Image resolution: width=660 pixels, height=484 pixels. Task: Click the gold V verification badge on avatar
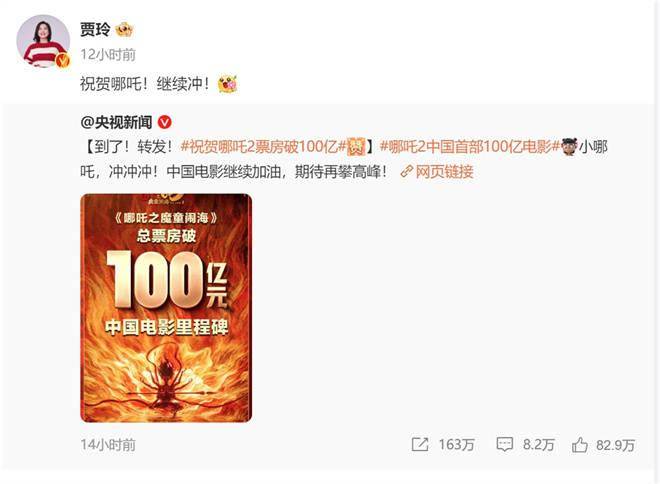(62, 61)
